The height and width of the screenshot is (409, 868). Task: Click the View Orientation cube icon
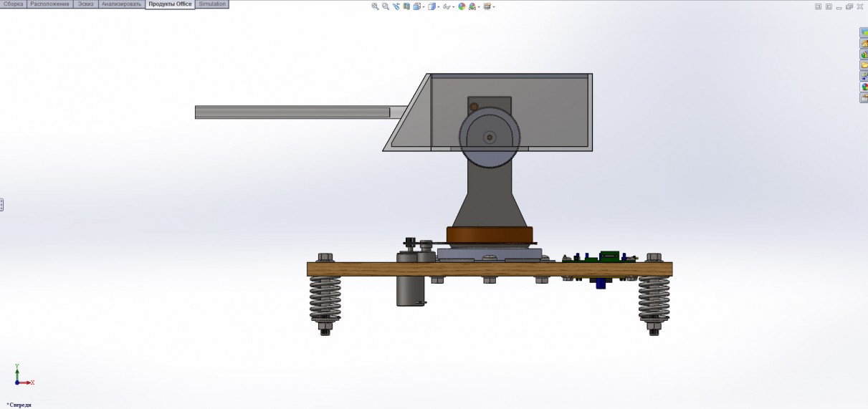pos(416,6)
